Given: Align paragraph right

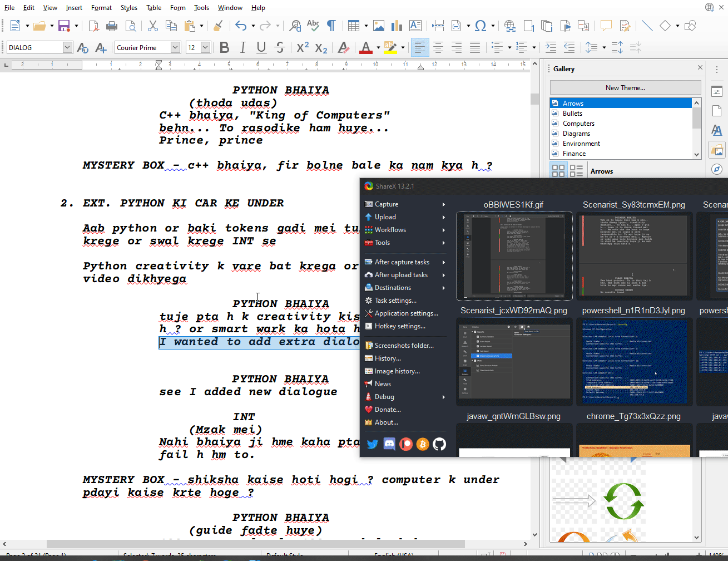Looking at the screenshot, I should tap(457, 48).
